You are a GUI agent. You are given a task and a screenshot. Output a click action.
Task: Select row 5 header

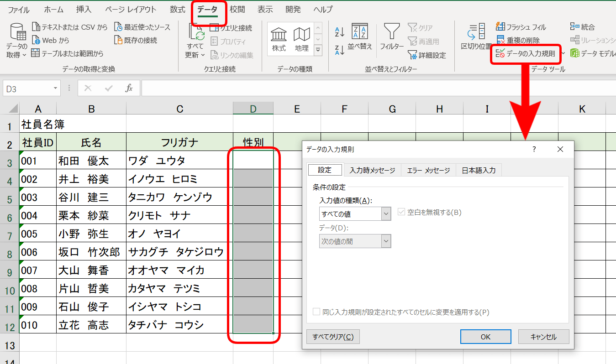coord(10,197)
